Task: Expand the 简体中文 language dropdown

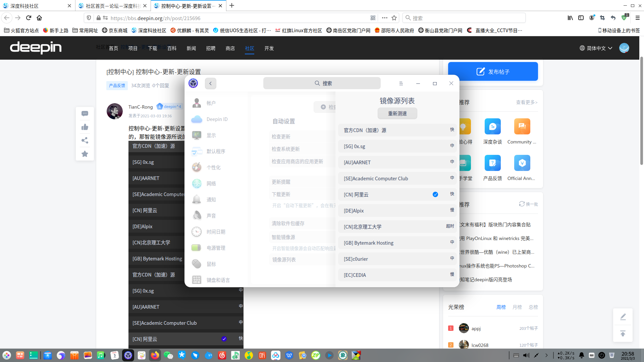Action: 596,48
